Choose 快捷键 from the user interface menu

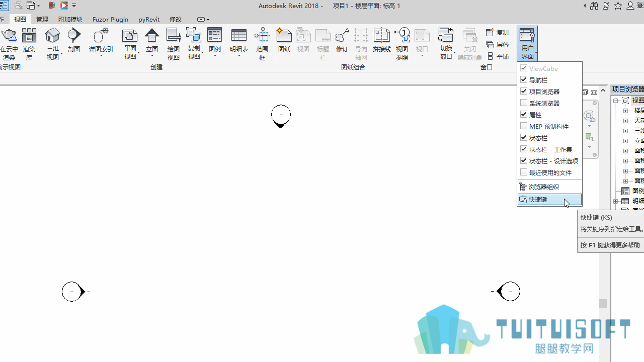pos(549,200)
